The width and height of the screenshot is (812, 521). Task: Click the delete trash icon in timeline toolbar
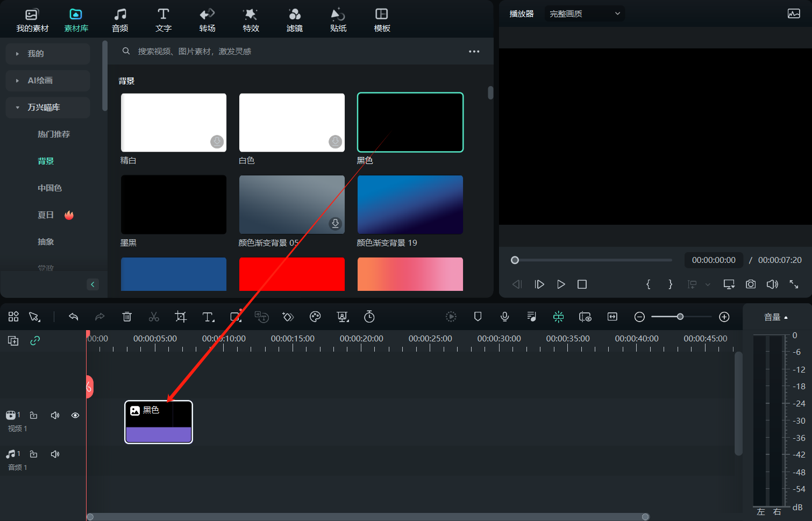pyautogui.click(x=127, y=317)
